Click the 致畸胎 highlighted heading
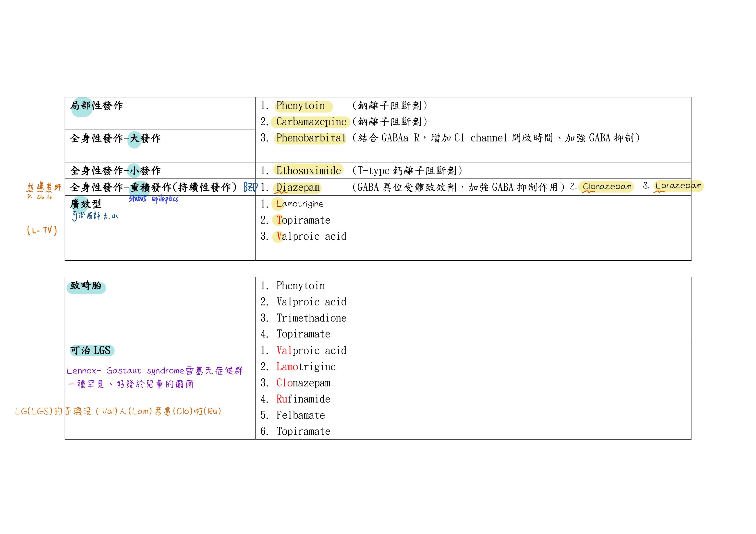Viewport: 756px width, 534px height. tap(86, 286)
